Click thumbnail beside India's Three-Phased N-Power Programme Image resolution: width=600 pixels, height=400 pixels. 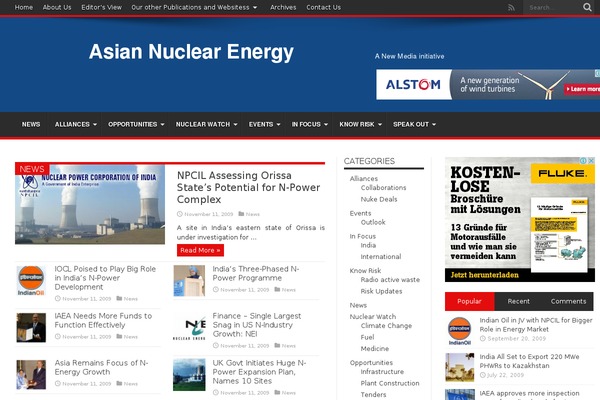pos(189,281)
